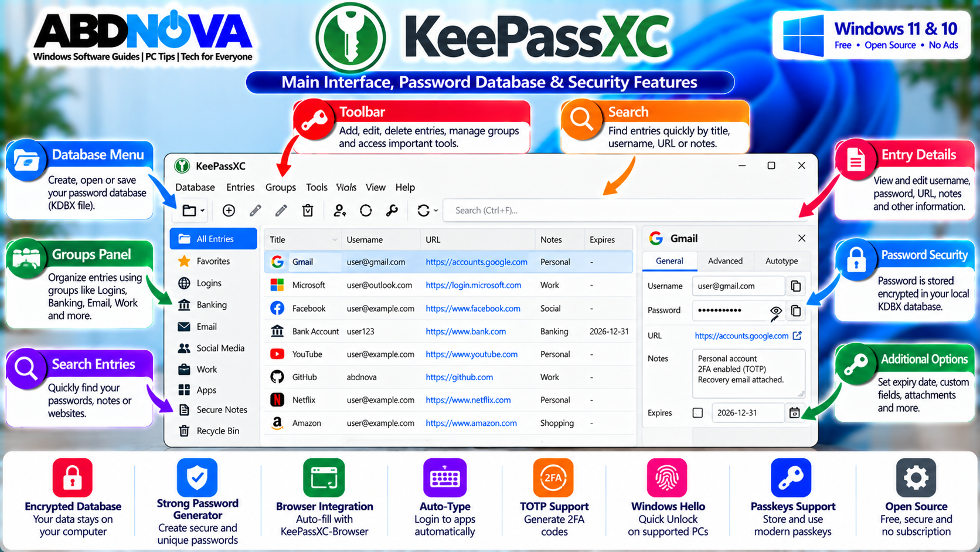The width and height of the screenshot is (980, 552).
Task: Click the add user toolbar icon
Action: click(339, 211)
